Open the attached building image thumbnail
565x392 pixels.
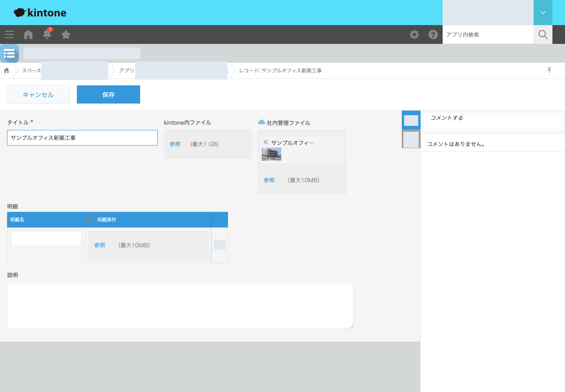(x=272, y=154)
